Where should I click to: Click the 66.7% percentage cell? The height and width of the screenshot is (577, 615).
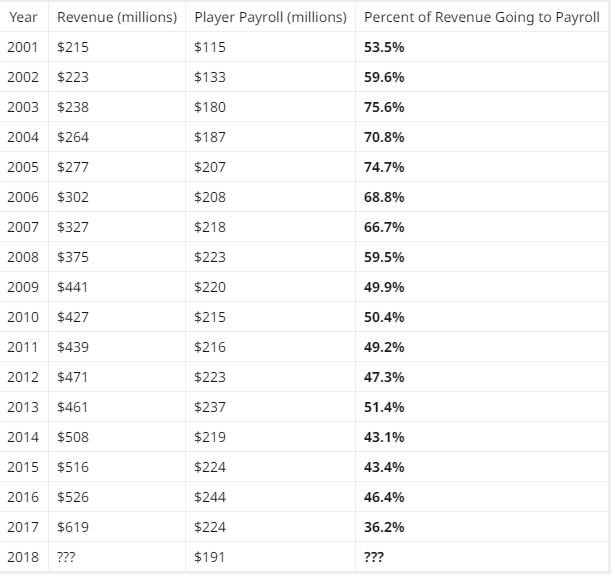(384, 227)
